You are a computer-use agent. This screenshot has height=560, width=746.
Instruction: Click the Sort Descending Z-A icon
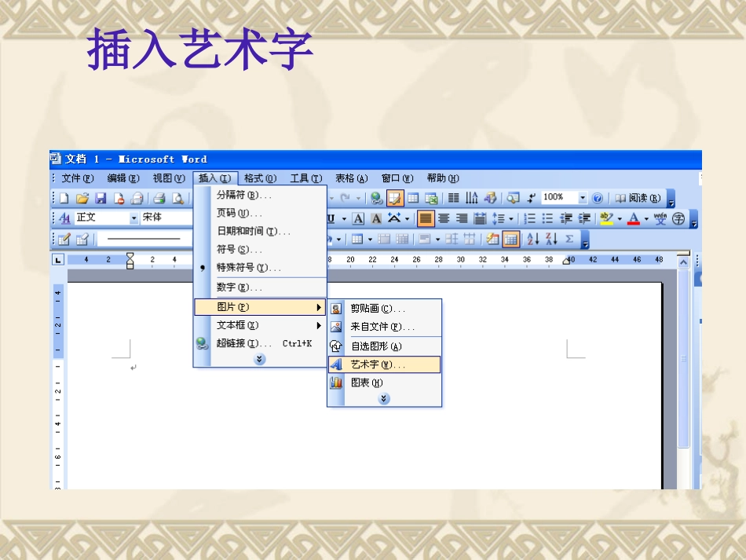click(551, 239)
